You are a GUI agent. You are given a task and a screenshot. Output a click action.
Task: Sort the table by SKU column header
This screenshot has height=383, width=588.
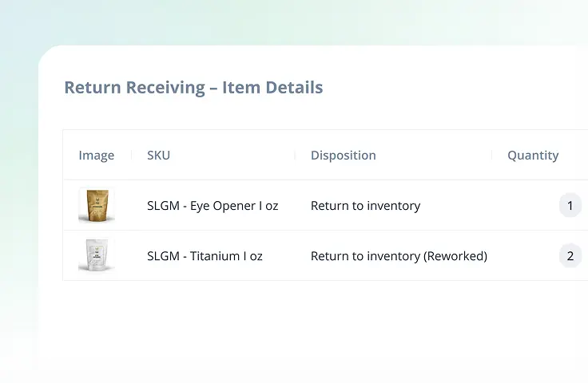coord(158,156)
